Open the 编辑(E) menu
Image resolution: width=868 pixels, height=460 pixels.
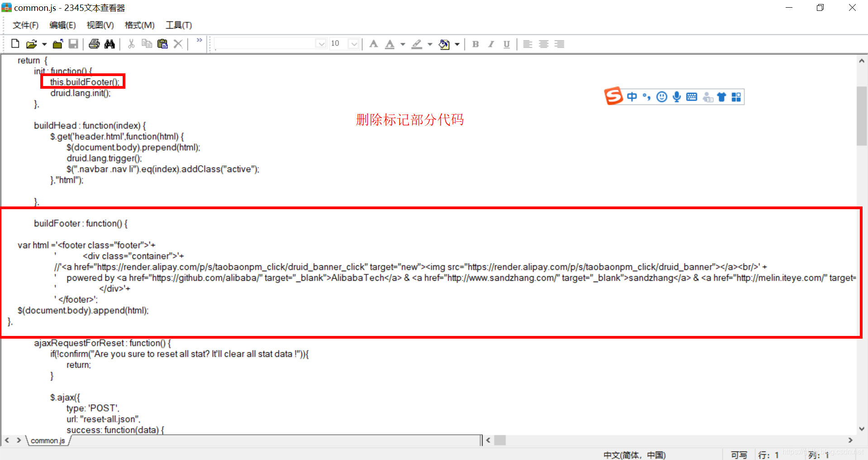pos(62,25)
